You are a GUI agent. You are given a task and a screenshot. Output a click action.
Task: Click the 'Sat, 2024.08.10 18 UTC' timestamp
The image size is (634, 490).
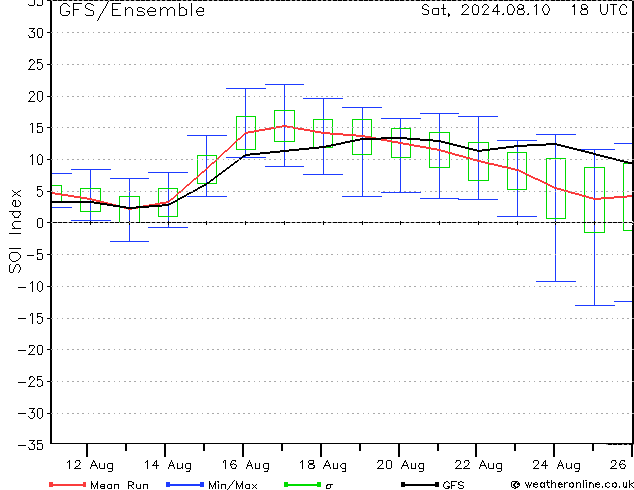pyautogui.click(x=524, y=10)
